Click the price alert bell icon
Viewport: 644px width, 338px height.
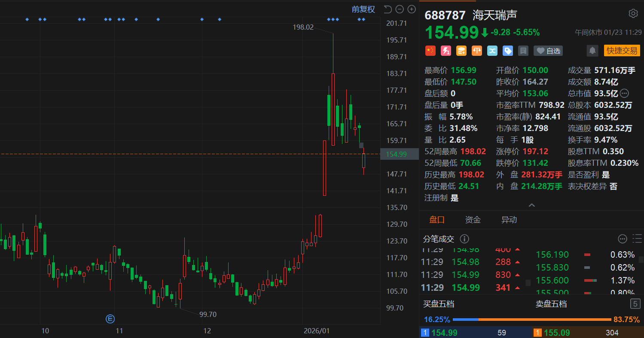pos(592,51)
